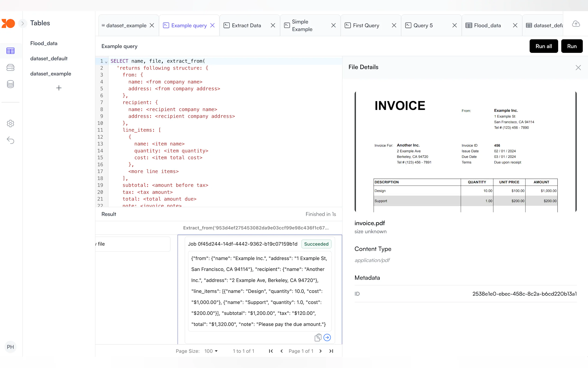The image size is (588, 368).
Task: Fold code at line 1 arrow
Action: 106,62
